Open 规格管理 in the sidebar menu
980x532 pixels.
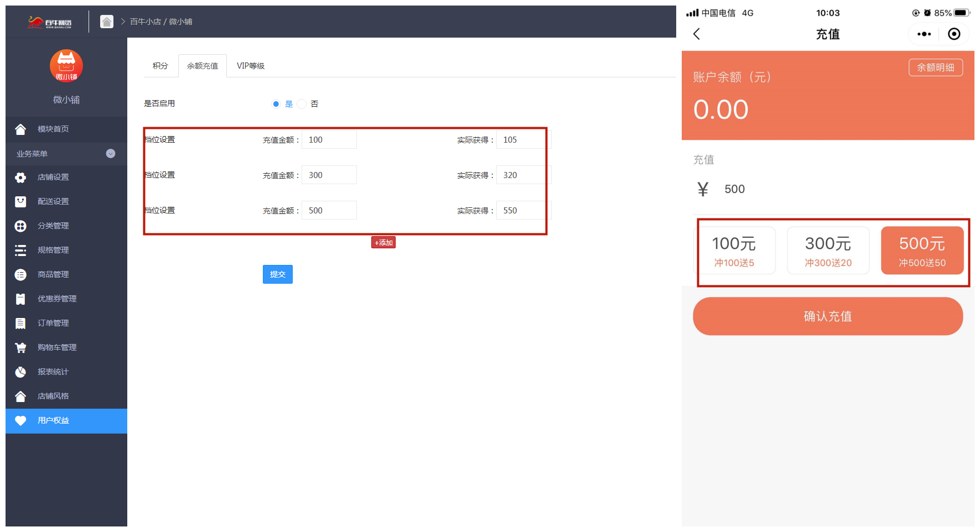[x=66, y=251]
